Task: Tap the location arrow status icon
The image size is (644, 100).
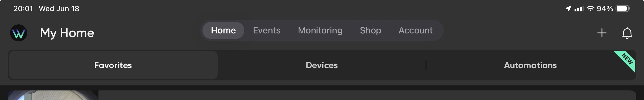Action: click(x=568, y=8)
